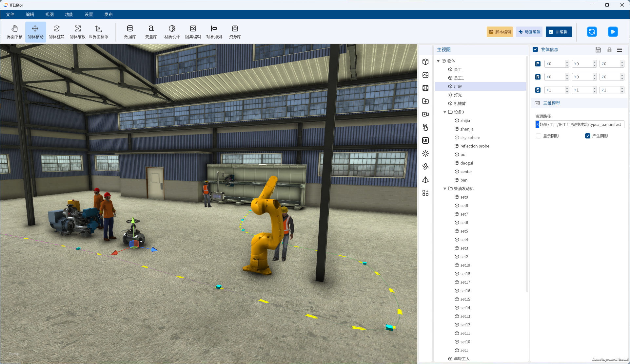Increase the scale X1 stepper
Viewport: 630px width, 364px height.
point(567,88)
